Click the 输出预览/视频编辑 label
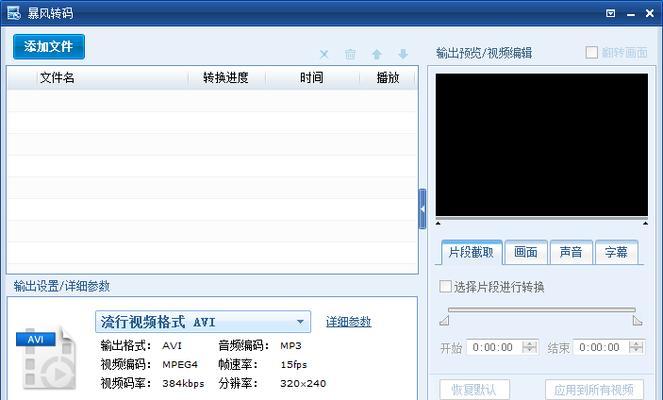Screen dimensions: 663x400 (x=484, y=53)
